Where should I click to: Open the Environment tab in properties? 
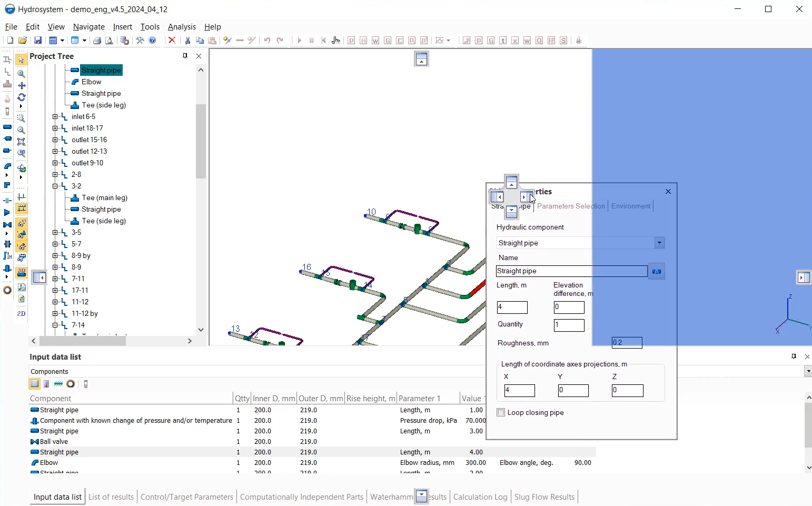click(630, 206)
